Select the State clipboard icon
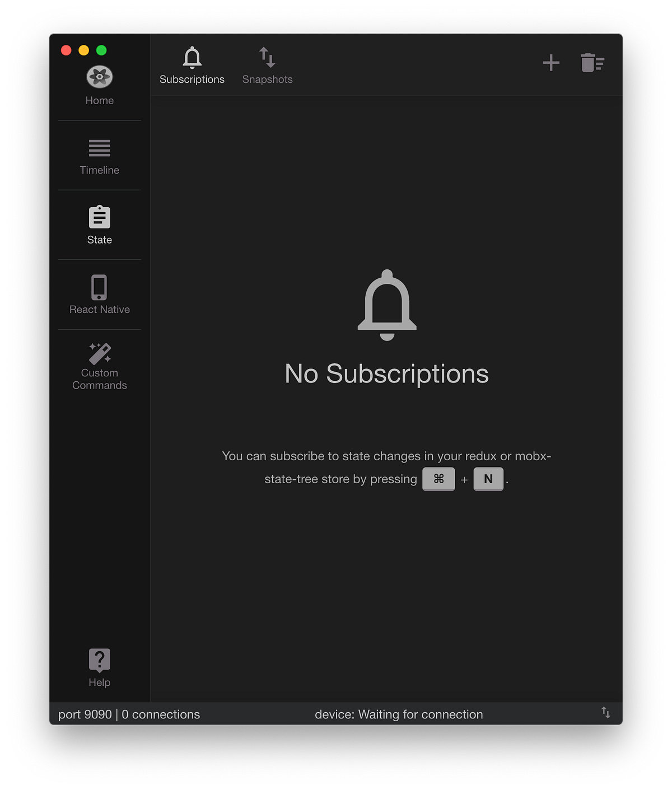This screenshot has width=672, height=790. click(100, 217)
